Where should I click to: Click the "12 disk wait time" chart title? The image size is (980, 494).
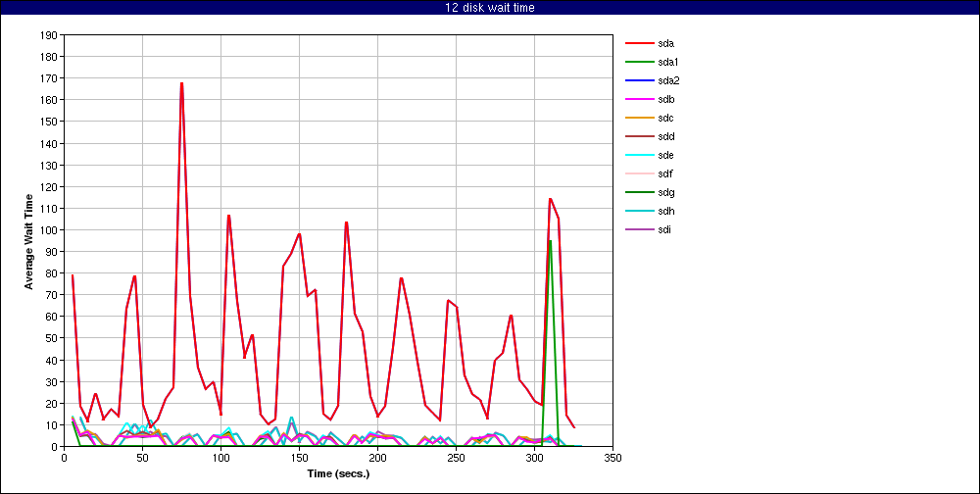[489, 8]
